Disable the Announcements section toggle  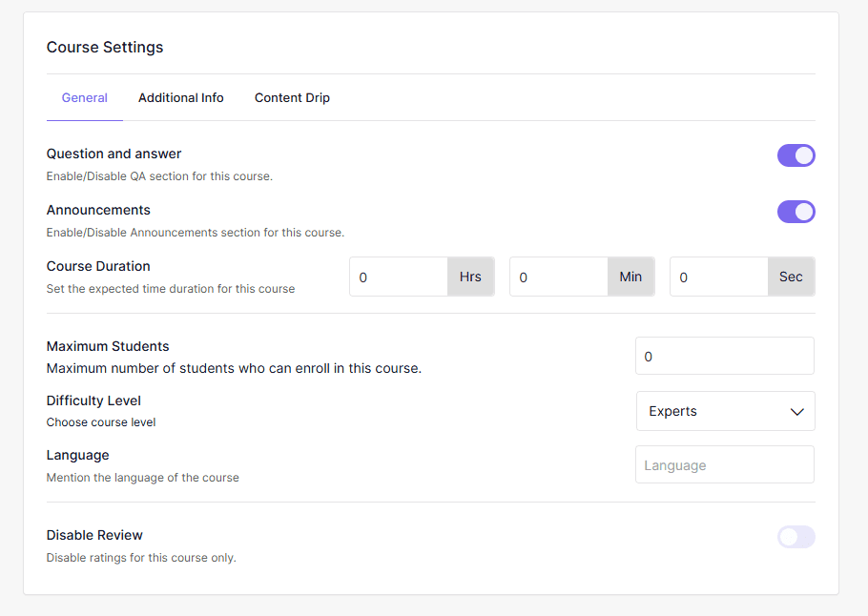pos(796,211)
